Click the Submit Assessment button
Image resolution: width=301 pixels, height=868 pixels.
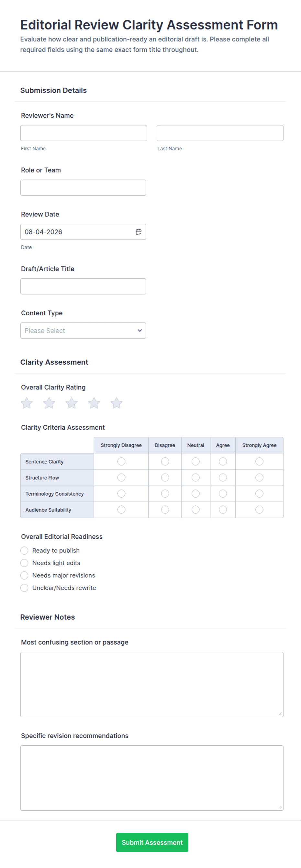[152, 842]
